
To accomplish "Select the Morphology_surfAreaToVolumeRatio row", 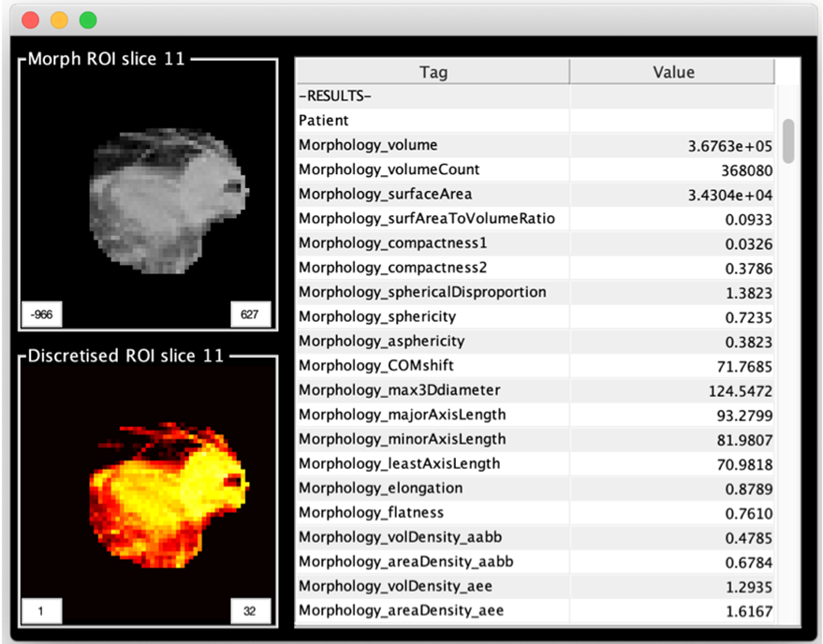I will (536, 218).
